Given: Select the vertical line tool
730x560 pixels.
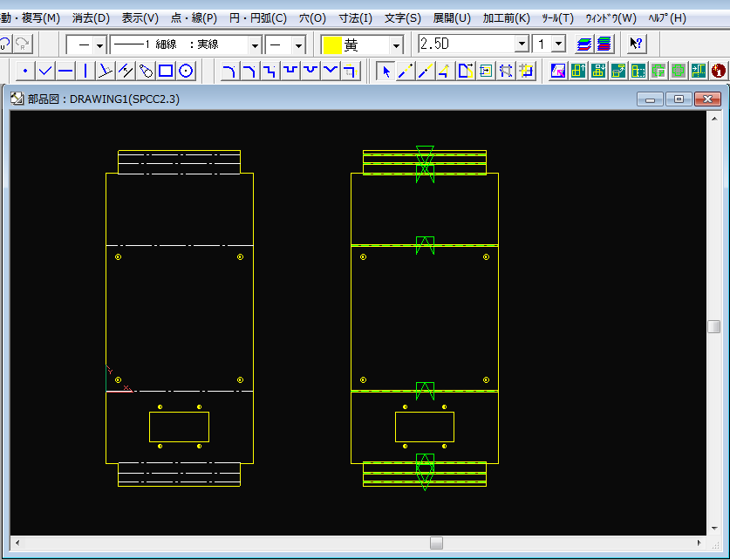Looking at the screenshot, I should 85,72.
